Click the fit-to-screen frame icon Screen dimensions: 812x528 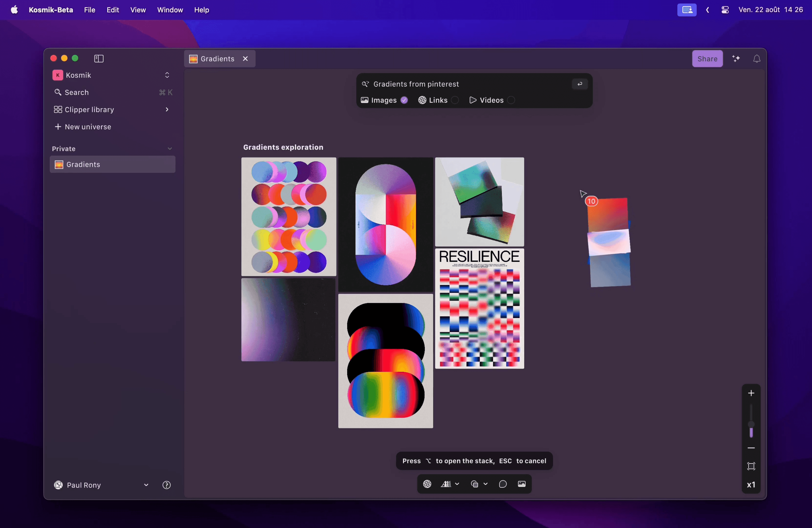[x=751, y=466]
